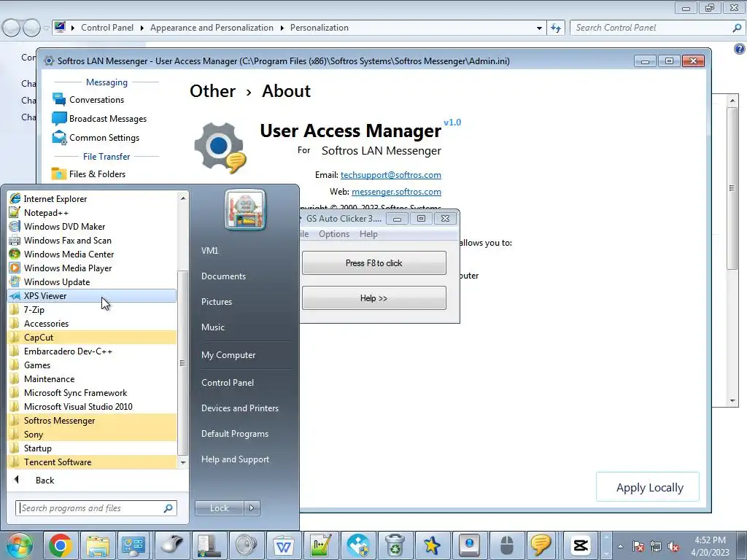The image size is (747, 560).
Task: Open Windows Explorer from the taskbar
Action: click(x=97, y=545)
